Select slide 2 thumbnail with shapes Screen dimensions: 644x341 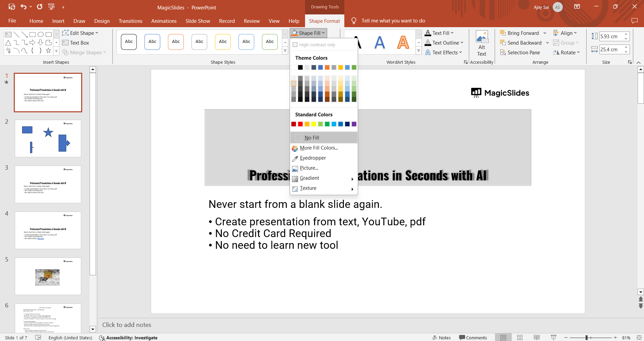tap(48, 138)
